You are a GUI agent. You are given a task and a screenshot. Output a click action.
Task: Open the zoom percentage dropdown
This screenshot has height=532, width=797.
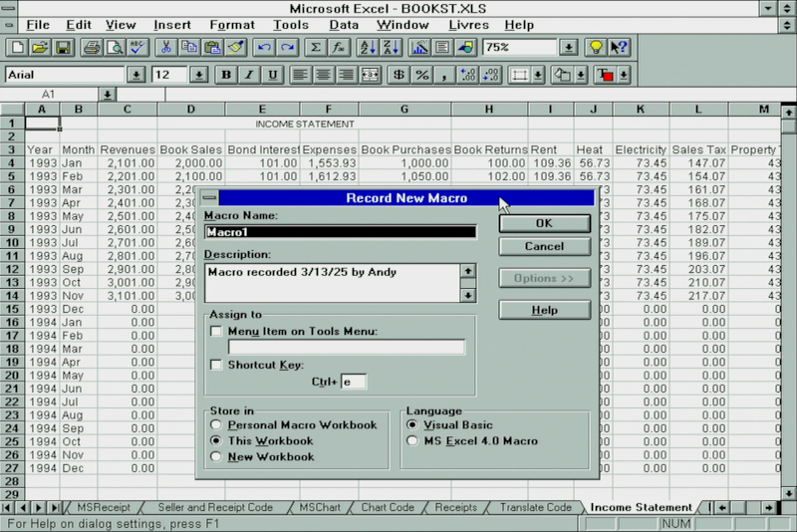[568, 47]
